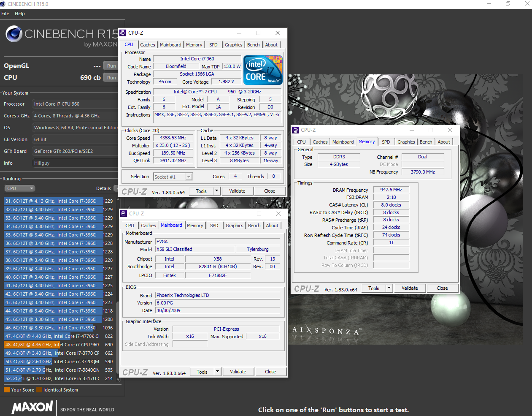
Task: Click the Cinebench sphere logo
Action: point(14,34)
